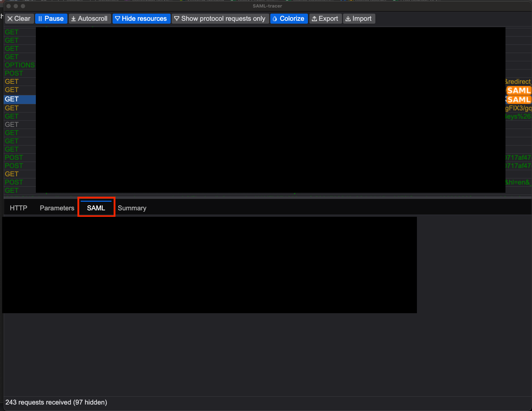Screen dimensions: 532x411
Task: Click the SAML badge on the selected row
Action: pyautogui.click(x=519, y=100)
